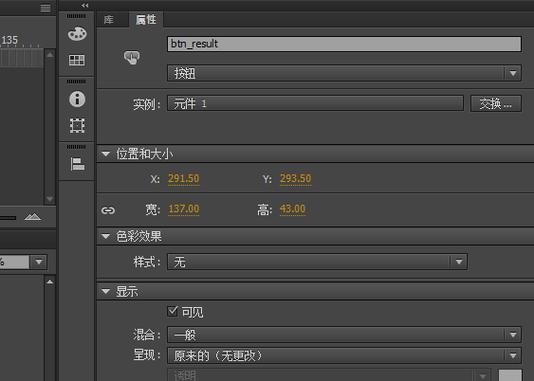Open the Color palette panel icon
The image size is (534, 381).
coord(77,34)
